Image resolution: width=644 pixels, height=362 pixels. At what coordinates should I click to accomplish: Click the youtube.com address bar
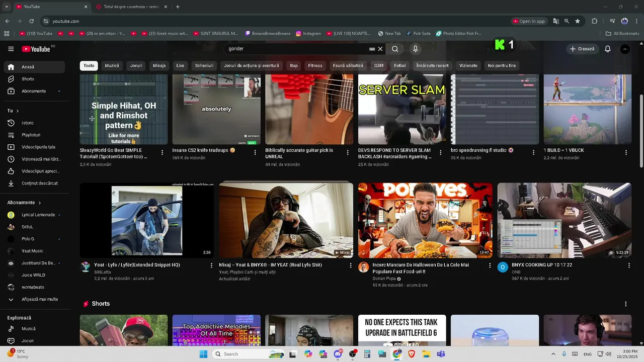click(274, 21)
